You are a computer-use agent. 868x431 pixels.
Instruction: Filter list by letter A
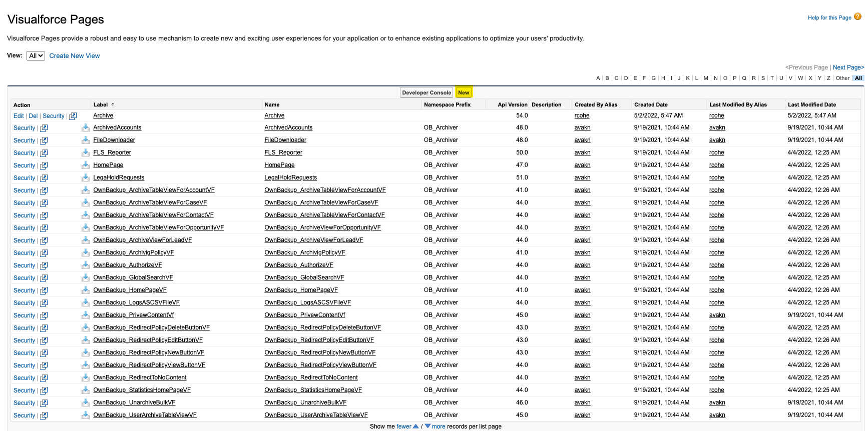[598, 78]
